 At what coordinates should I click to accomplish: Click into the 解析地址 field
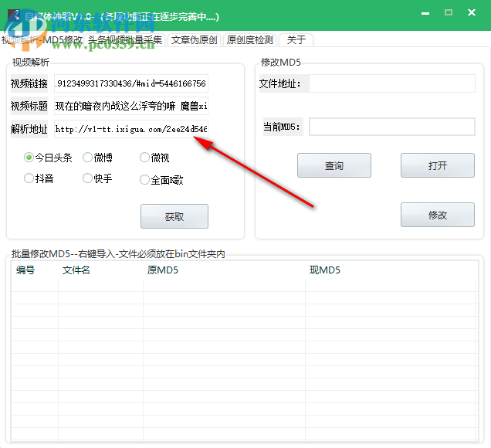(x=131, y=129)
